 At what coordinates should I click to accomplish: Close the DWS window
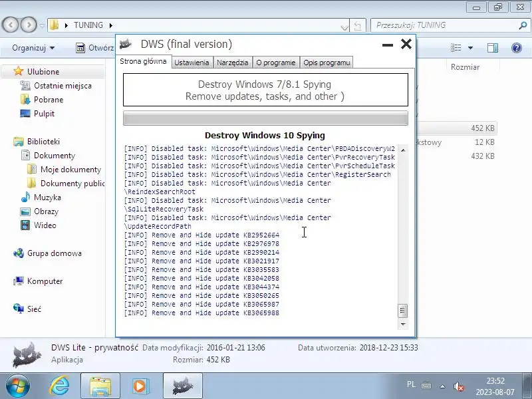click(406, 44)
